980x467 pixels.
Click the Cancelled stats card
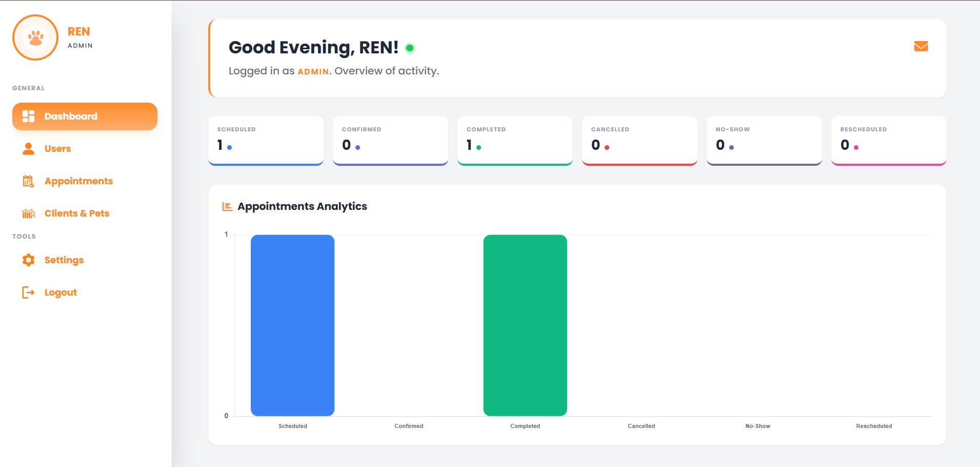639,140
